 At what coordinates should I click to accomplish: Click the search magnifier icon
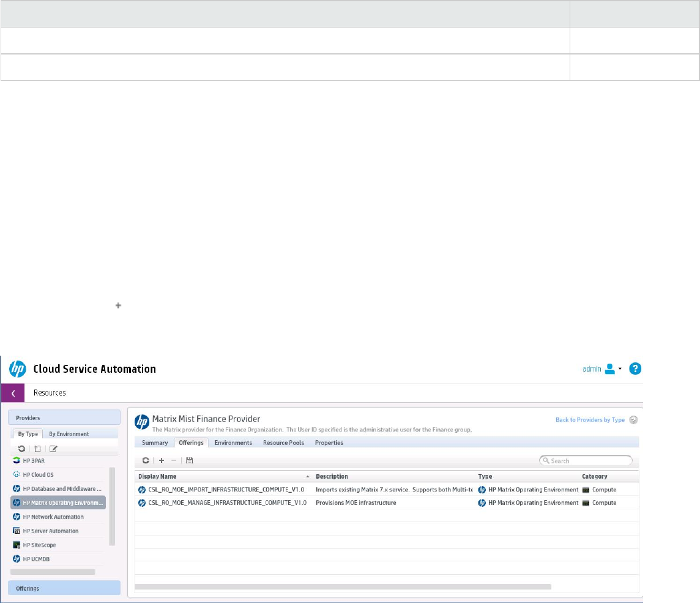tap(546, 460)
